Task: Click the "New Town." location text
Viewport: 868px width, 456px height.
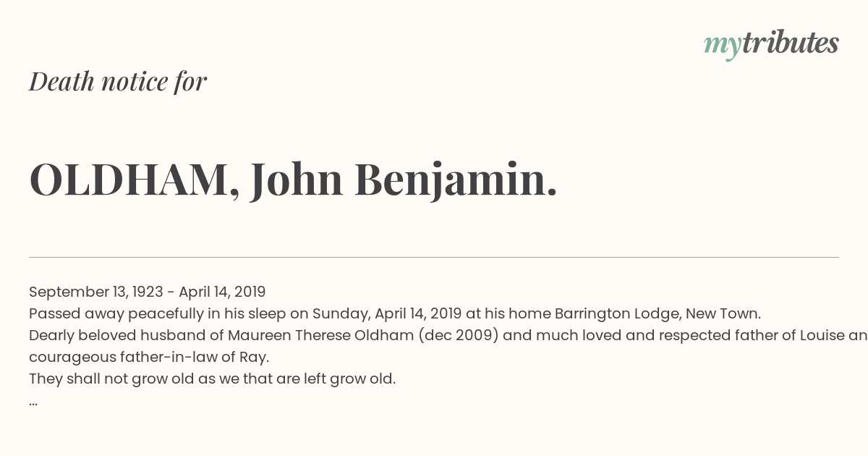Action: [723, 313]
